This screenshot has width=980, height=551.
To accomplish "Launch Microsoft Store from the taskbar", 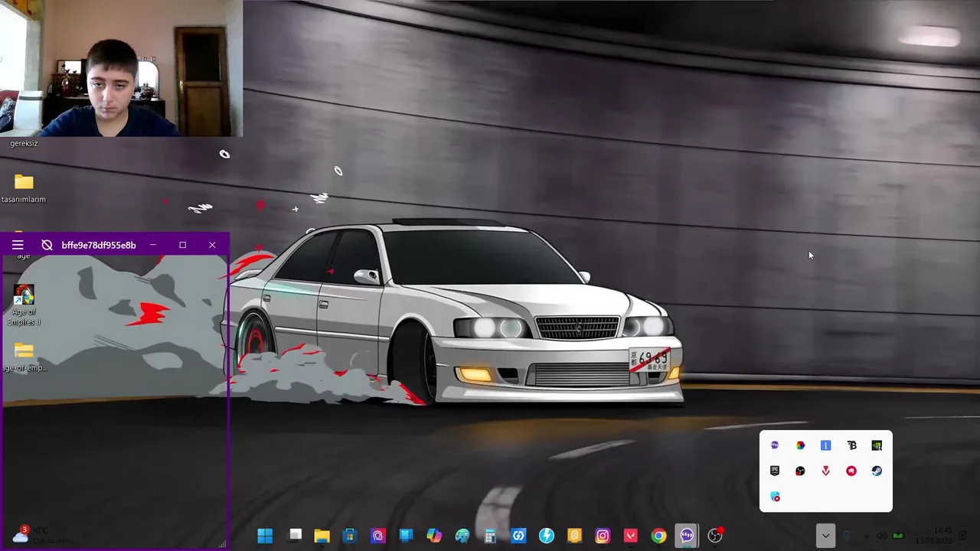I will (x=350, y=536).
